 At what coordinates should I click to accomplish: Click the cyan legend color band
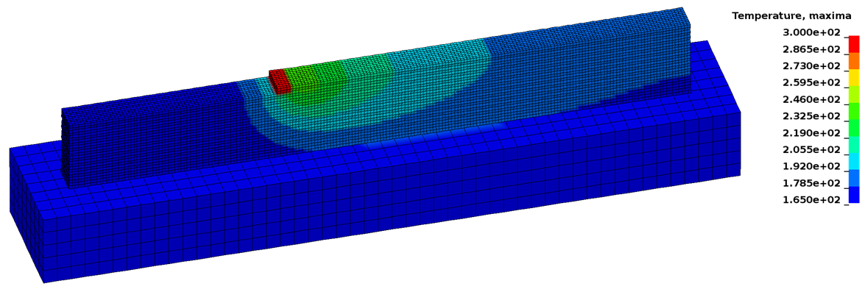(x=853, y=161)
